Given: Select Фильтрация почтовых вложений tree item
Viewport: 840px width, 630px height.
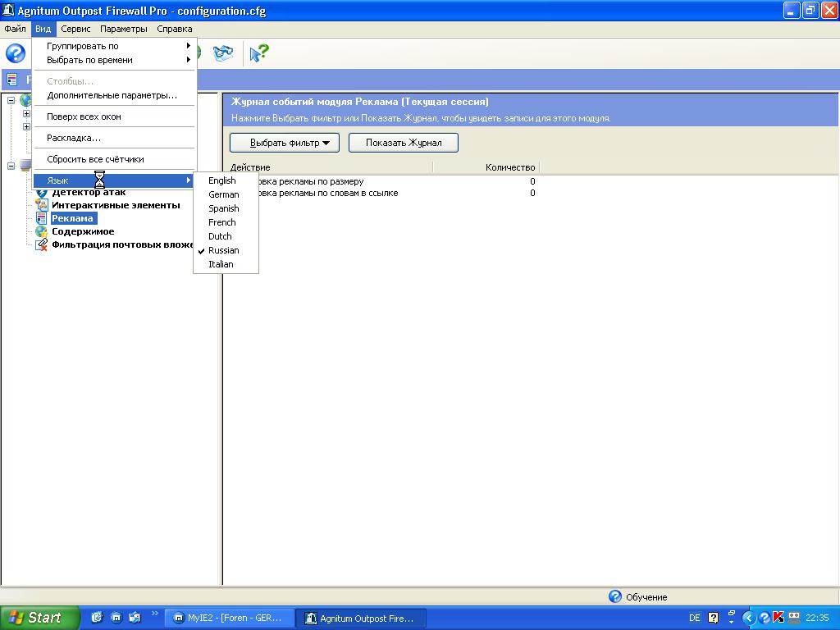Looking at the screenshot, I should (123, 244).
